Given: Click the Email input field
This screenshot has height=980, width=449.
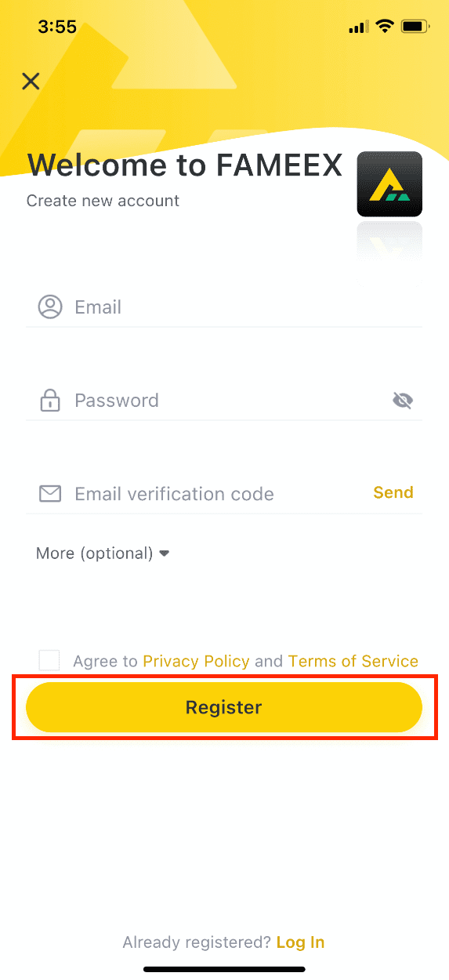Looking at the screenshot, I should (x=224, y=307).
